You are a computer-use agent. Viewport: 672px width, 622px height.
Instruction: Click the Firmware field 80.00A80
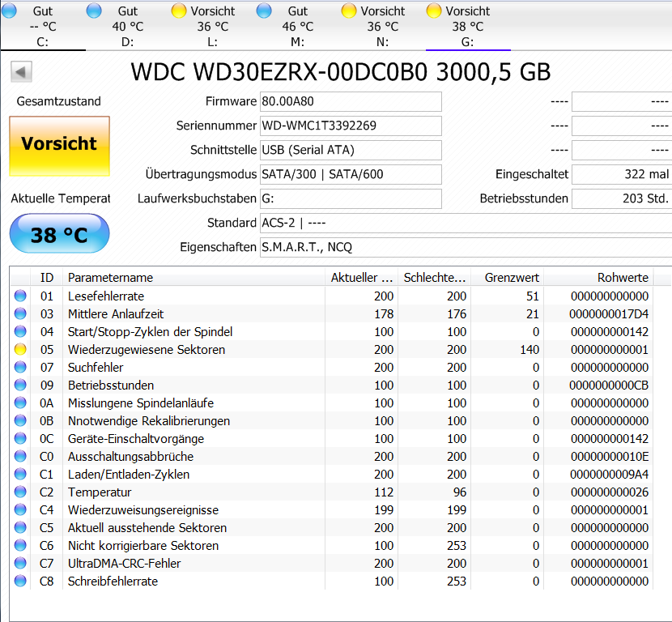(x=351, y=101)
